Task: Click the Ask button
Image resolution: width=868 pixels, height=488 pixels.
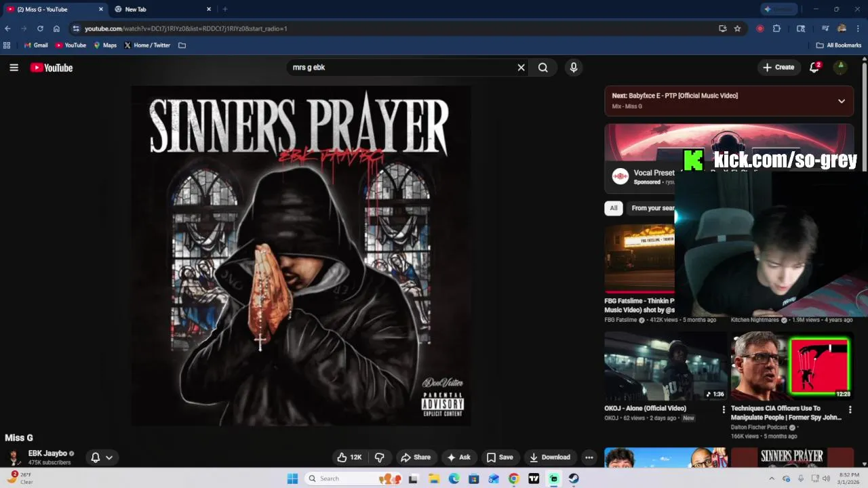Action: pyautogui.click(x=458, y=457)
